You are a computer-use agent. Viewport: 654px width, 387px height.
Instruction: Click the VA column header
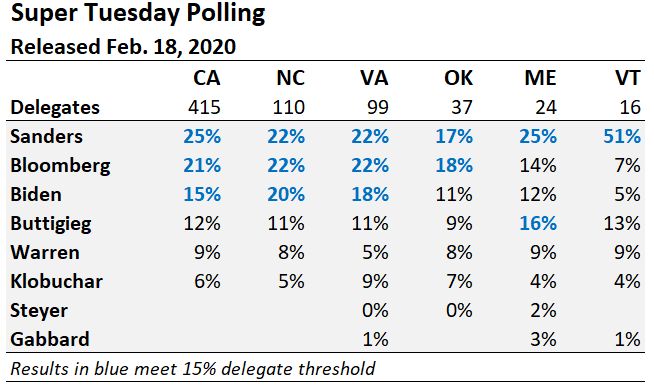[375, 78]
